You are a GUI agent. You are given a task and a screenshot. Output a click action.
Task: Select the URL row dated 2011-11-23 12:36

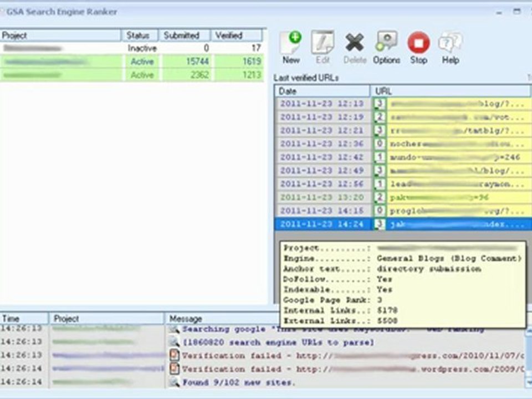[403, 144]
